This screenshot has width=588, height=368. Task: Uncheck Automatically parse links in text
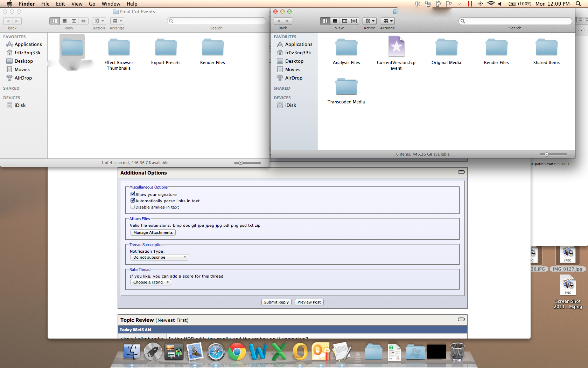click(133, 200)
